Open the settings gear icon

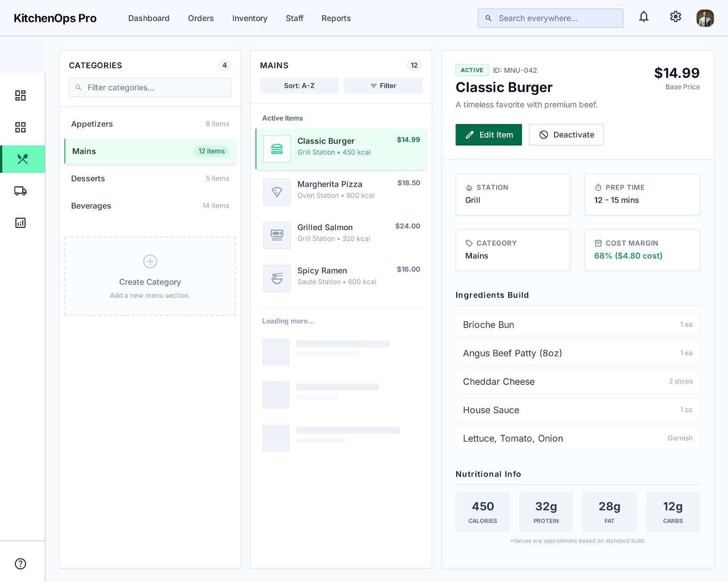pos(675,17)
